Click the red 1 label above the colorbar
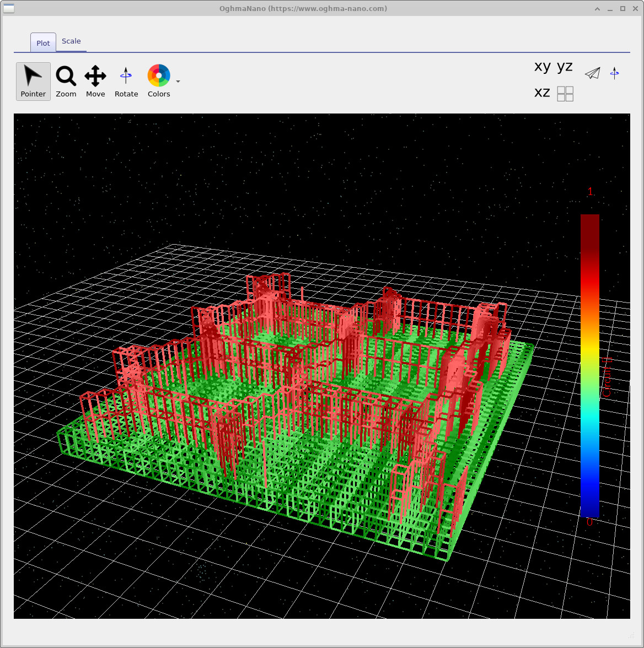The image size is (644, 648). [590, 191]
